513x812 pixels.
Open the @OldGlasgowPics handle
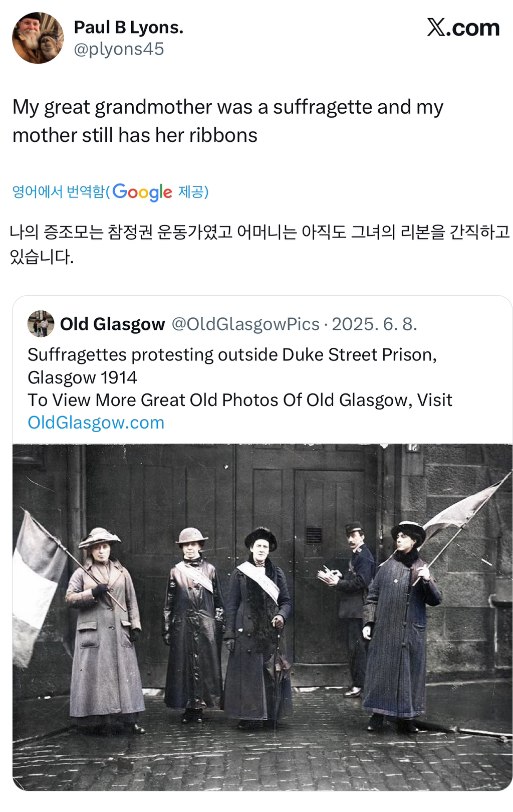(x=245, y=324)
